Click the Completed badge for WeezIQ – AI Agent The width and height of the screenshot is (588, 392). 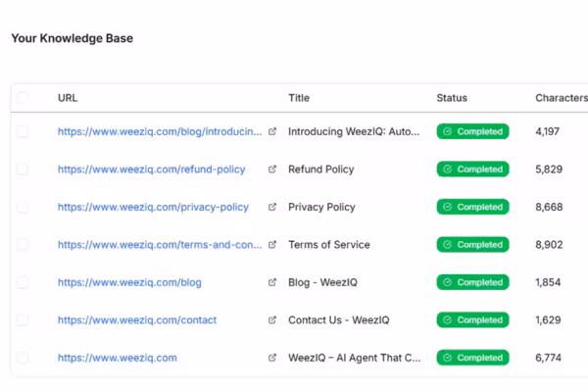(473, 358)
